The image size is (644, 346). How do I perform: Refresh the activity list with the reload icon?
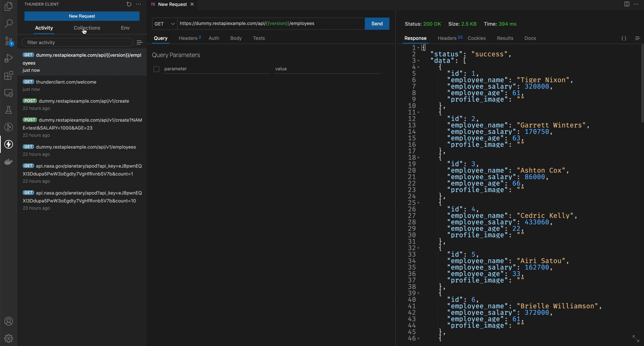129,4
